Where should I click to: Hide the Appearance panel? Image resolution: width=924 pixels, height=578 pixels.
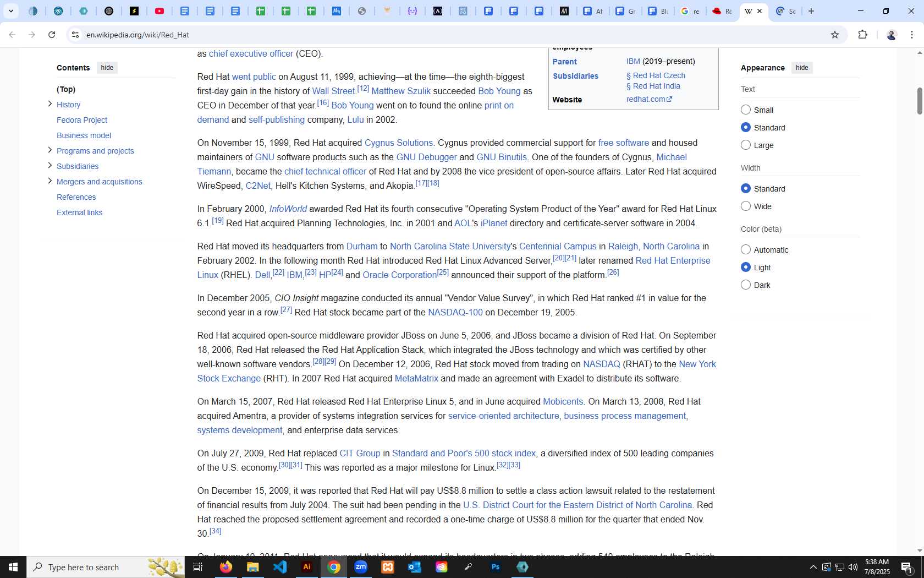[802, 68]
